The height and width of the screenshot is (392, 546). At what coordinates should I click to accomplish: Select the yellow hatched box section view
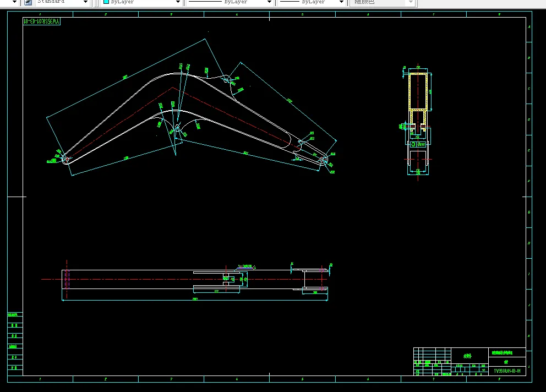click(418, 91)
